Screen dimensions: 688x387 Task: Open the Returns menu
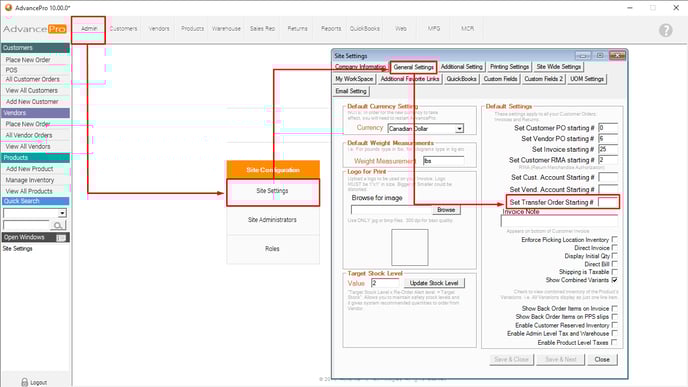tap(297, 29)
